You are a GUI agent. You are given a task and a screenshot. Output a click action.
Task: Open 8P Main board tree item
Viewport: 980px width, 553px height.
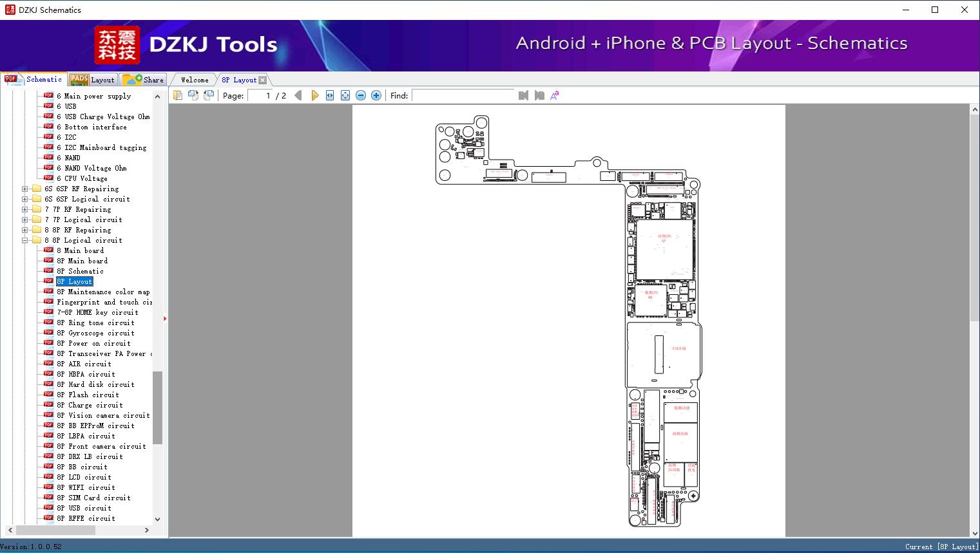(x=82, y=261)
